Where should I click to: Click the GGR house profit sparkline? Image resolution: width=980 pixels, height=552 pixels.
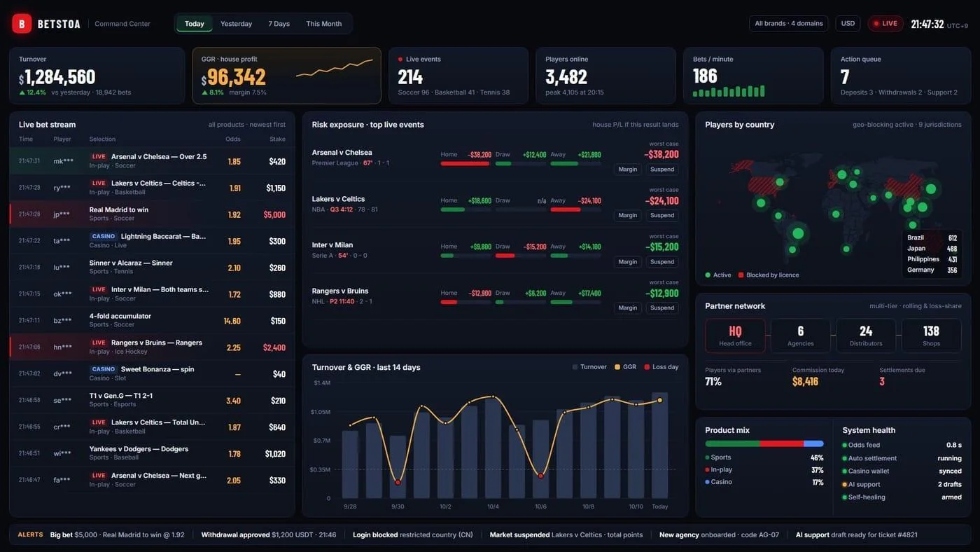[x=335, y=68]
